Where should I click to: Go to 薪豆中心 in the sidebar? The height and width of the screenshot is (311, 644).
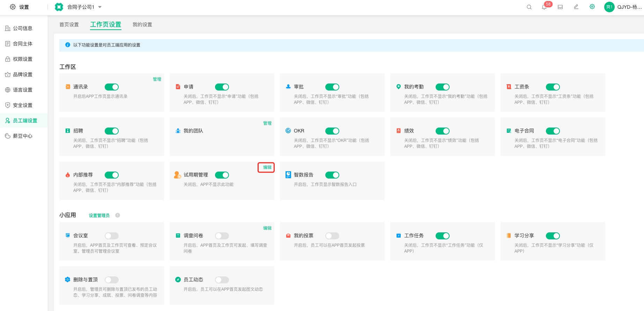[x=23, y=136]
